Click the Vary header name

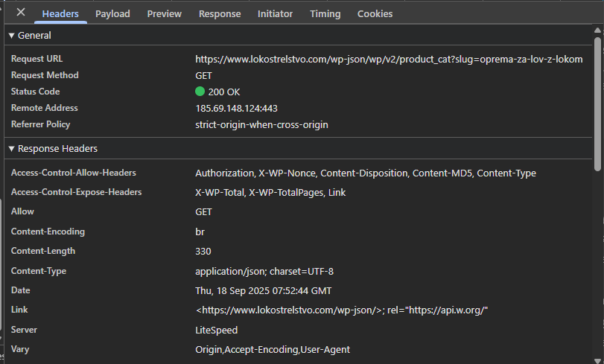(x=20, y=349)
